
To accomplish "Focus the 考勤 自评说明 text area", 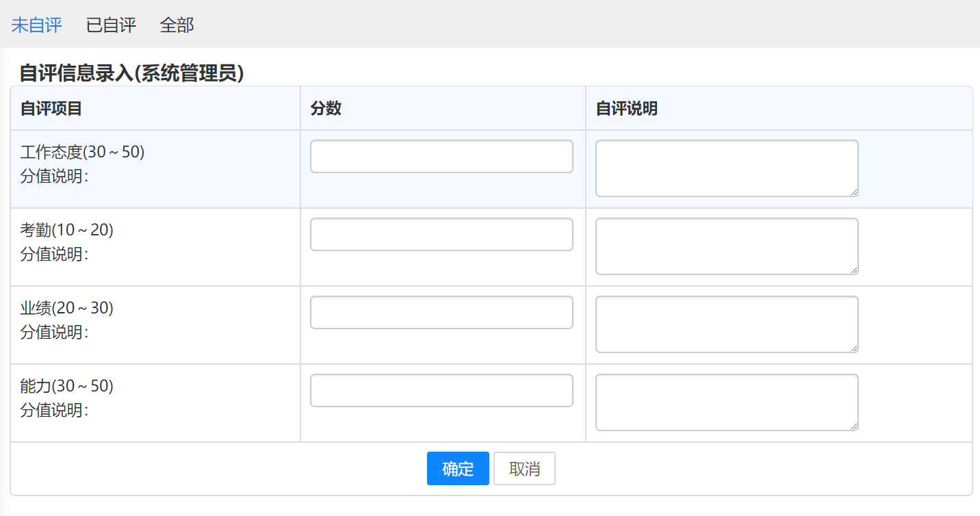I will [727, 246].
